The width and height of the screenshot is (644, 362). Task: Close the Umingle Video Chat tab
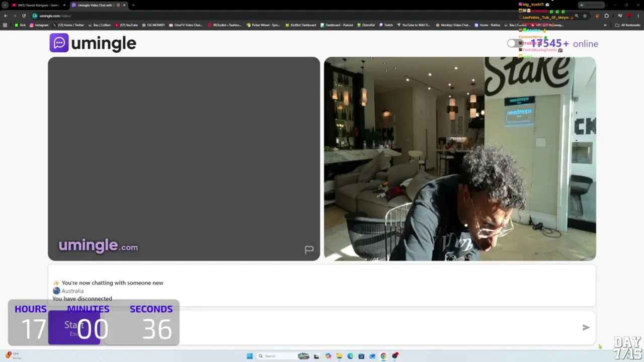click(x=124, y=5)
